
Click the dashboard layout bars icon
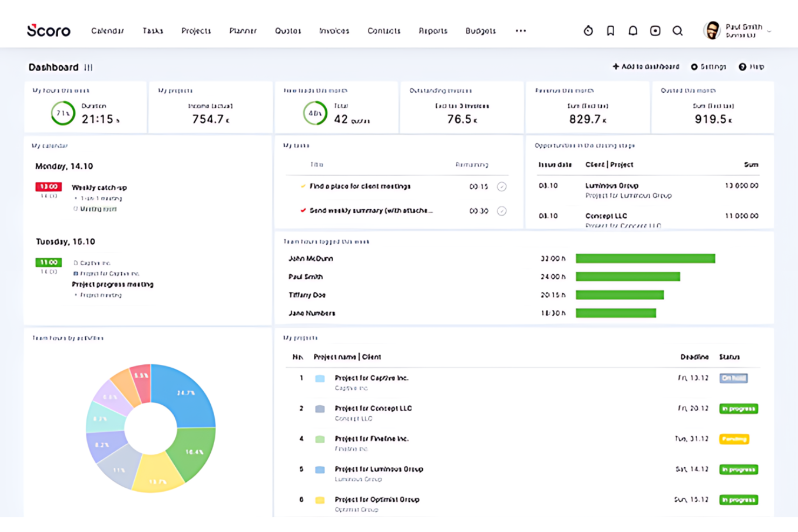pos(88,67)
